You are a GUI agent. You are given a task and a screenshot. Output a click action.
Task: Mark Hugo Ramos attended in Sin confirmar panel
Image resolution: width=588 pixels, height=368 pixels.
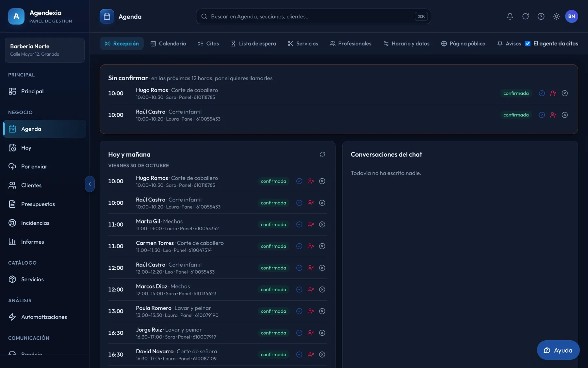click(542, 93)
